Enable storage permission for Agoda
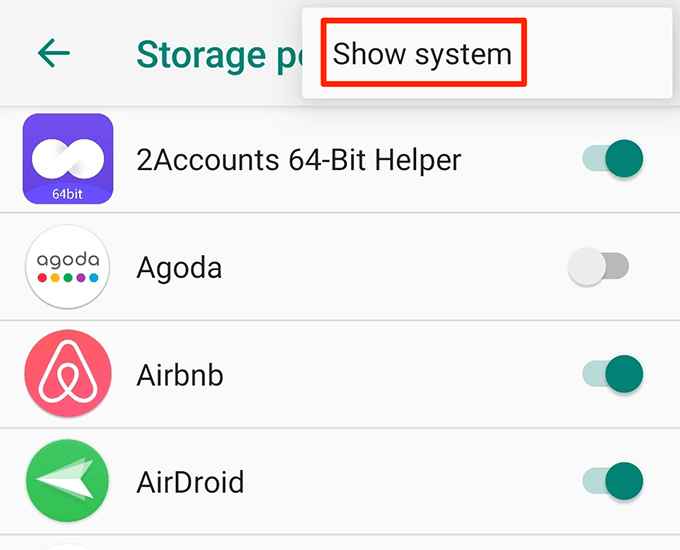 click(x=598, y=266)
